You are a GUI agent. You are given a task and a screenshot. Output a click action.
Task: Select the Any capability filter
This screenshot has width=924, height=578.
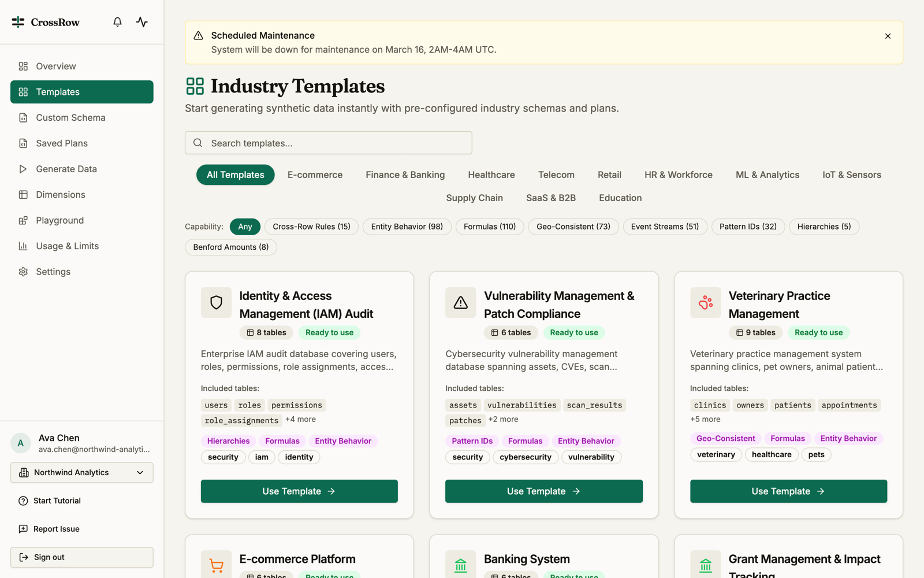click(x=245, y=227)
